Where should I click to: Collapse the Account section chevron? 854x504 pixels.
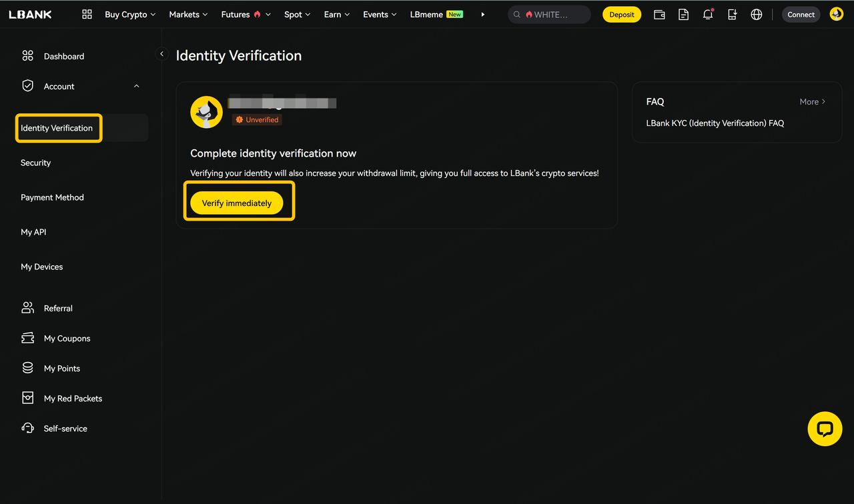pos(137,86)
